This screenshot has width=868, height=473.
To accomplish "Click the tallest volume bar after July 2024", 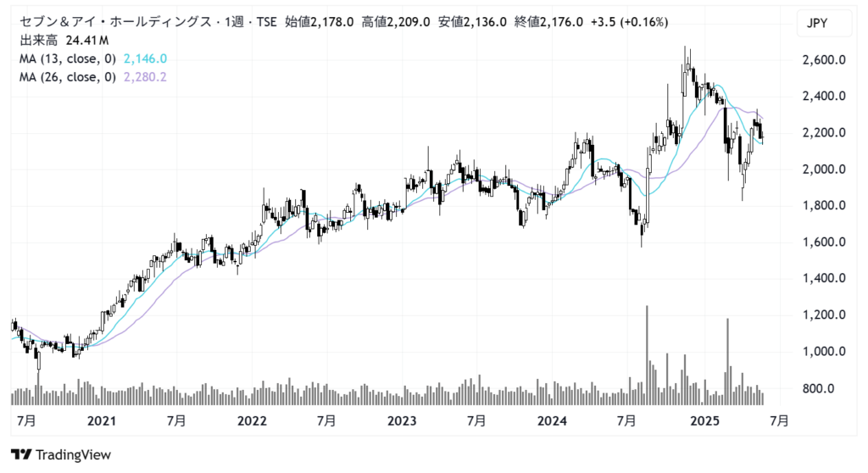I will click(x=647, y=355).
